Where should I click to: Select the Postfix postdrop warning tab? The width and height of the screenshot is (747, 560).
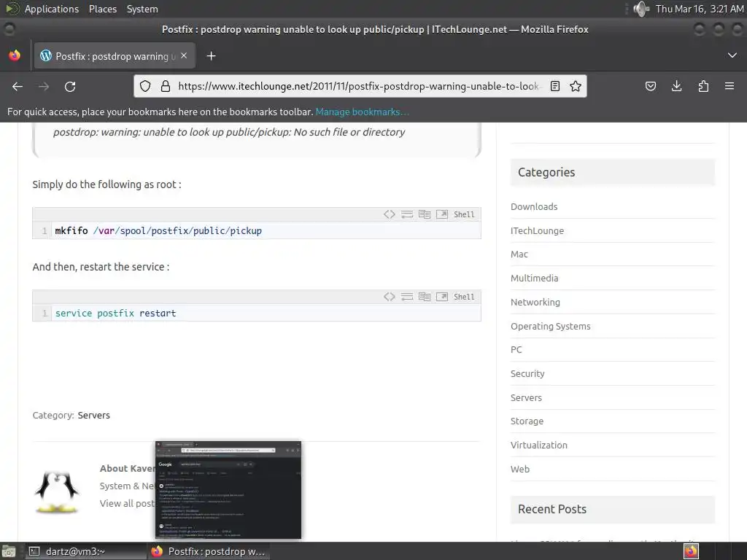pos(114,56)
